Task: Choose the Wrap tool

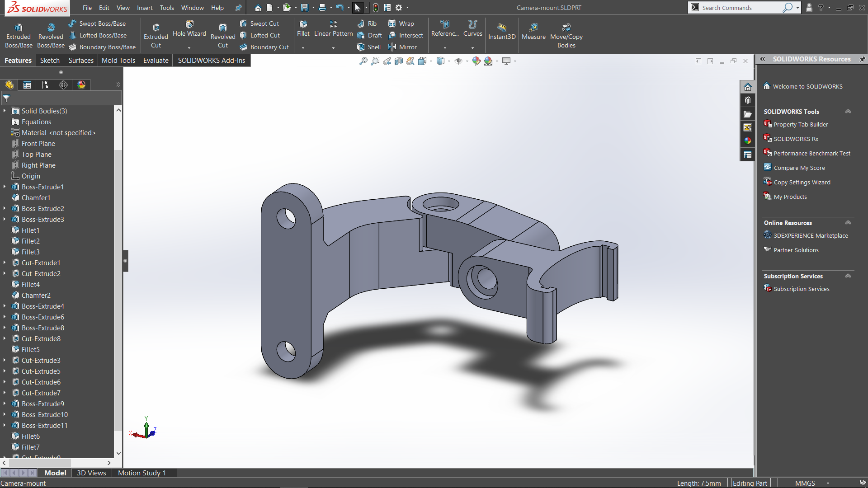Action: [x=401, y=23]
